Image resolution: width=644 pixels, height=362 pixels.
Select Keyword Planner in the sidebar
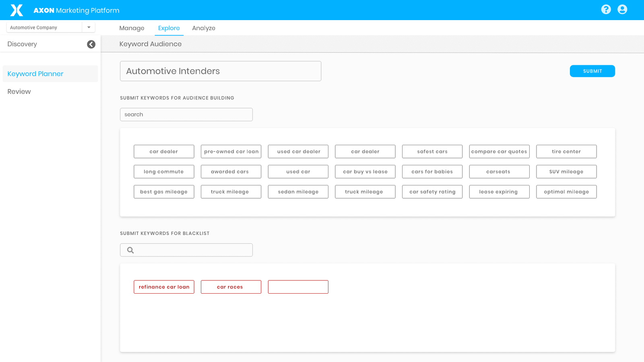(35, 74)
